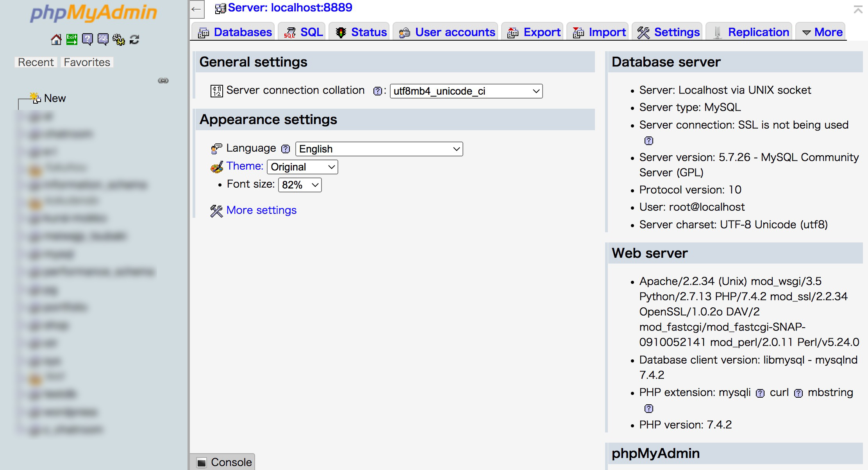Screen dimensions: 868x470
Task: Click the green Exit logout icon
Action: (72, 39)
